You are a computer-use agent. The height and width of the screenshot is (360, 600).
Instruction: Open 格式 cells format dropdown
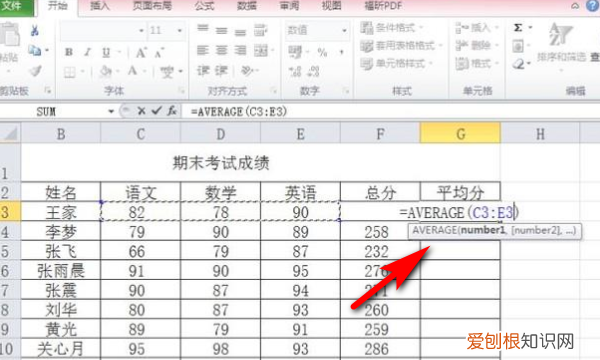[477, 63]
